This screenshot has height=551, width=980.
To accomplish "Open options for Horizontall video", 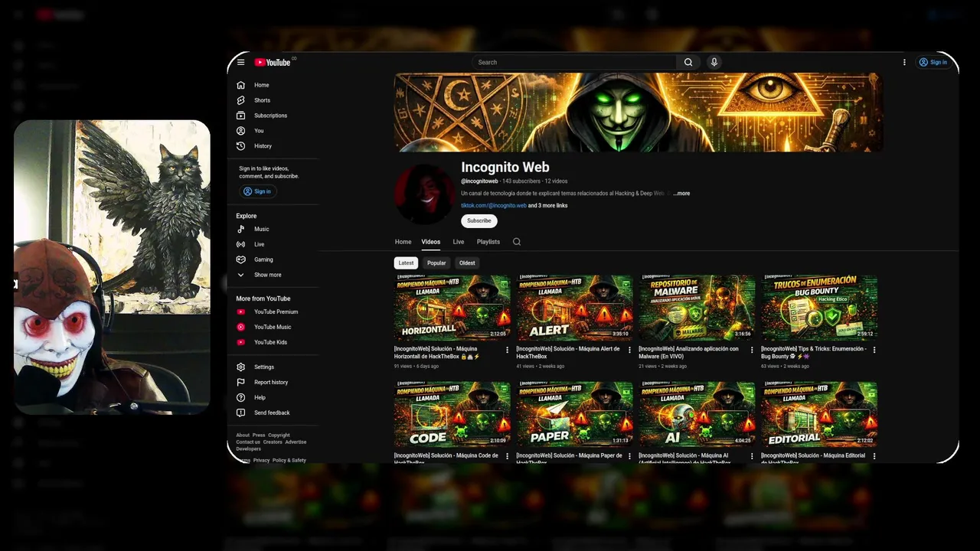I will (507, 350).
